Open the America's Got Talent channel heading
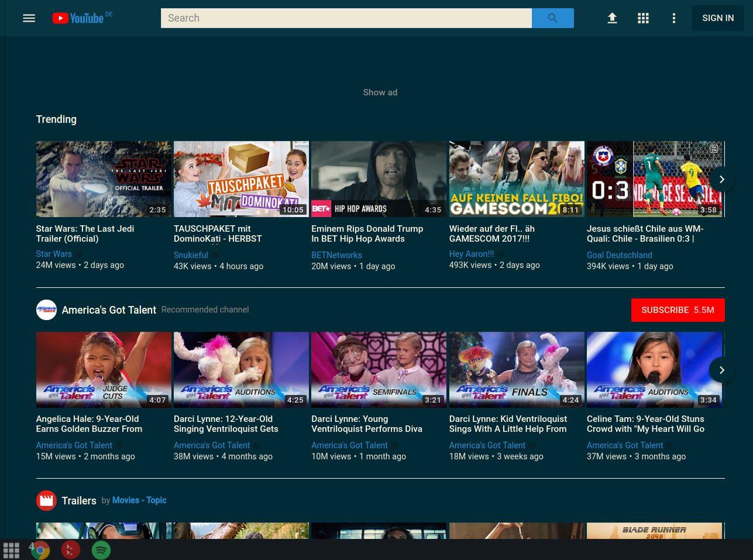The image size is (753, 560). 109,310
